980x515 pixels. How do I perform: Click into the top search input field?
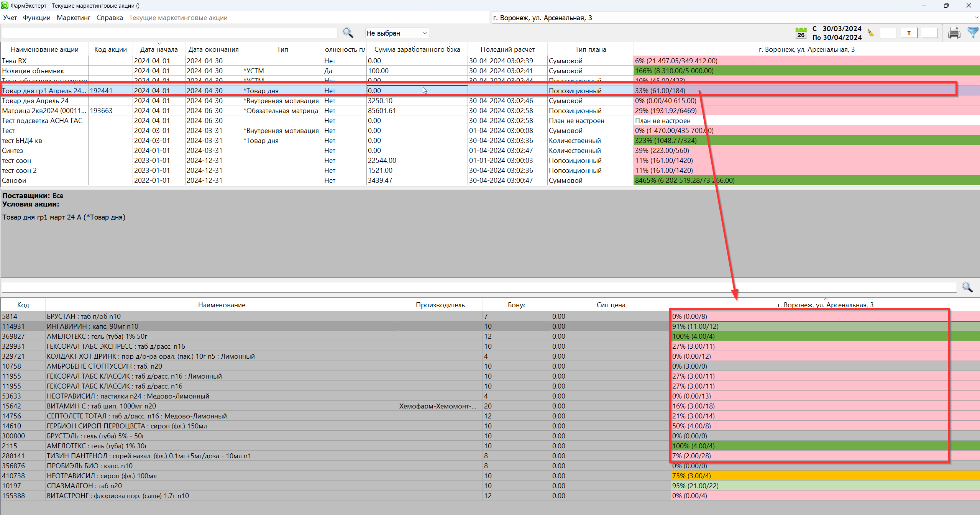pyautogui.click(x=169, y=33)
